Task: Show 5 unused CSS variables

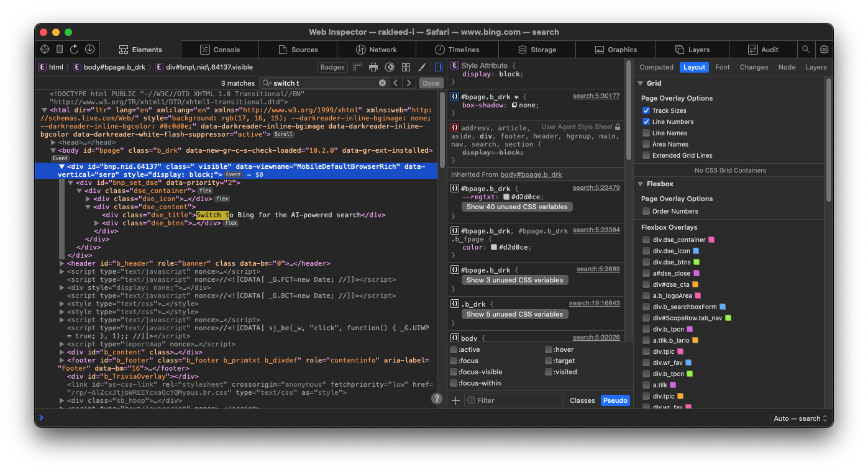Action: click(514, 314)
